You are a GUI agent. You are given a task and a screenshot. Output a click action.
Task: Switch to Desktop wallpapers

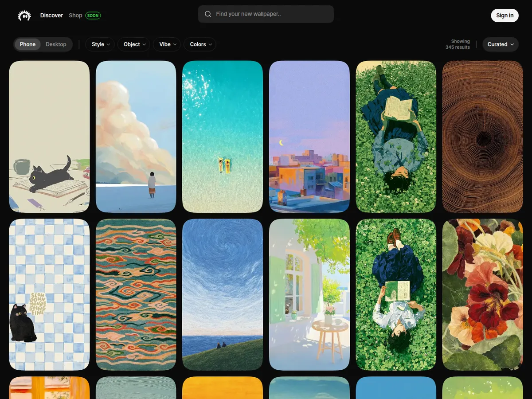click(x=56, y=44)
